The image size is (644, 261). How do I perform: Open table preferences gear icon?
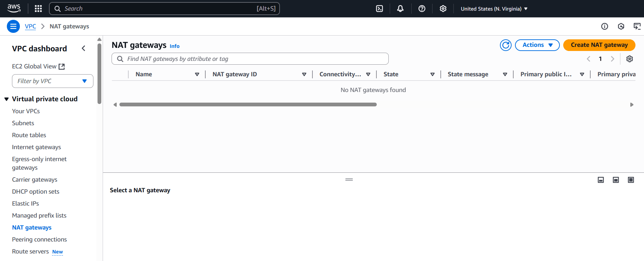click(x=629, y=59)
